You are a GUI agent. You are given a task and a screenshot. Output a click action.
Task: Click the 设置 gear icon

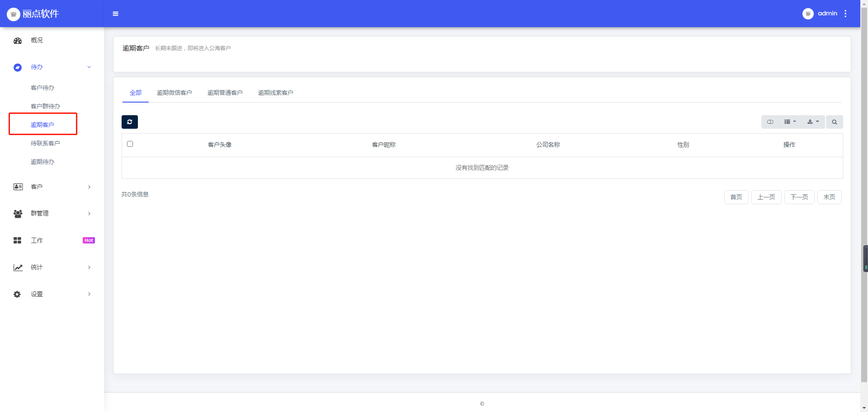tap(17, 294)
